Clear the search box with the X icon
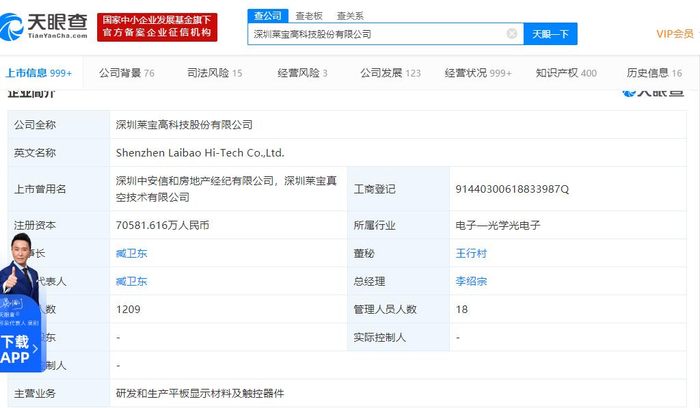700x408 pixels. (x=512, y=34)
